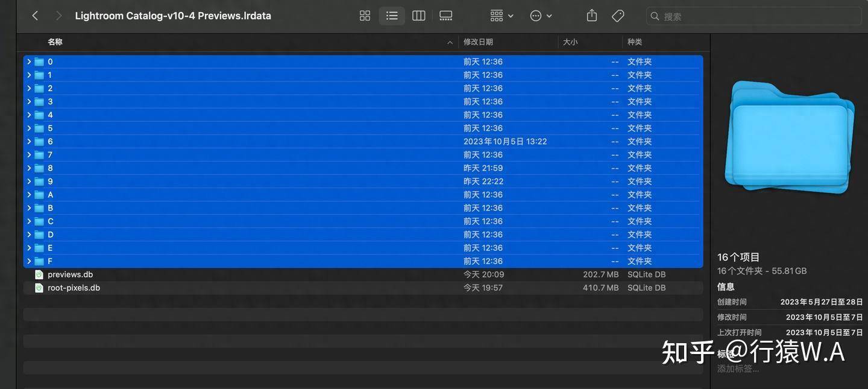Expand folder 0 disclosure arrow
This screenshot has width=868, height=389.
pyautogui.click(x=29, y=62)
